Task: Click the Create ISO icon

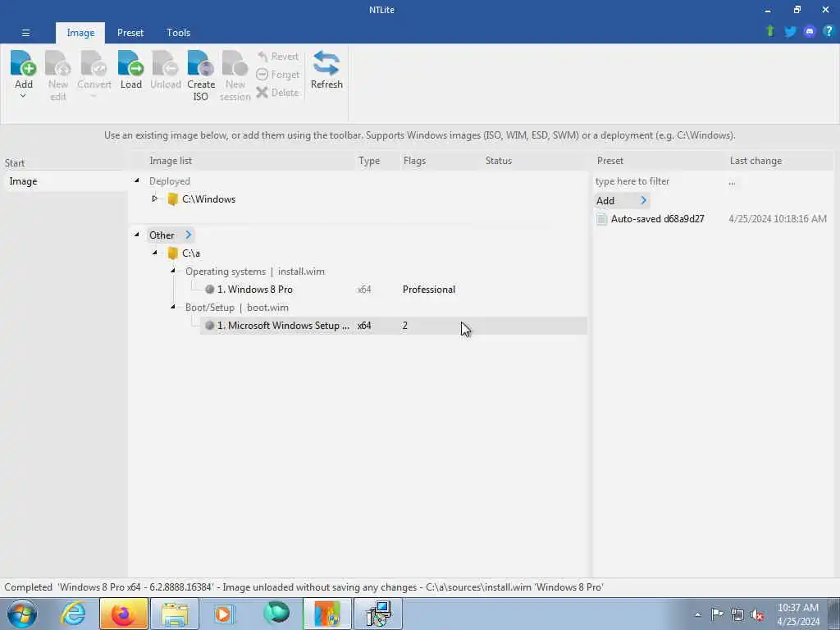Action: click(201, 63)
